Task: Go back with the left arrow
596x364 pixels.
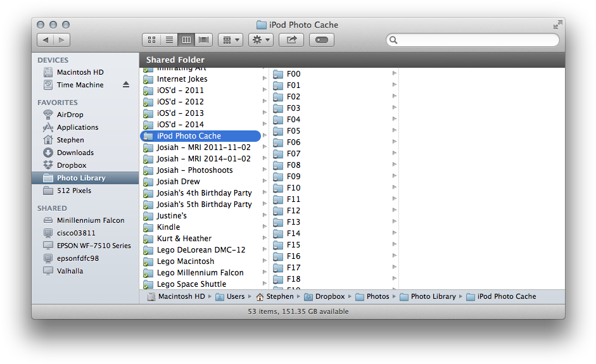Action: tap(45, 40)
